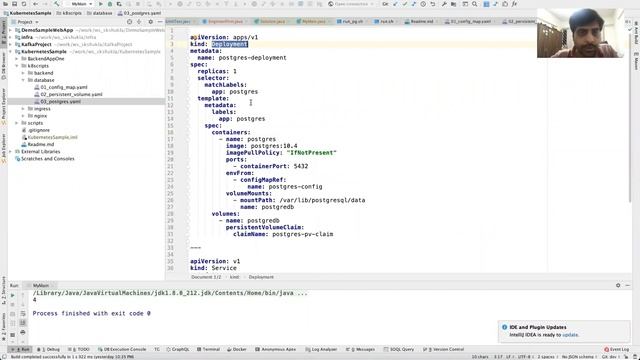Switch to the run_pg.sh editor tab
640x360 pixels.
click(352, 21)
